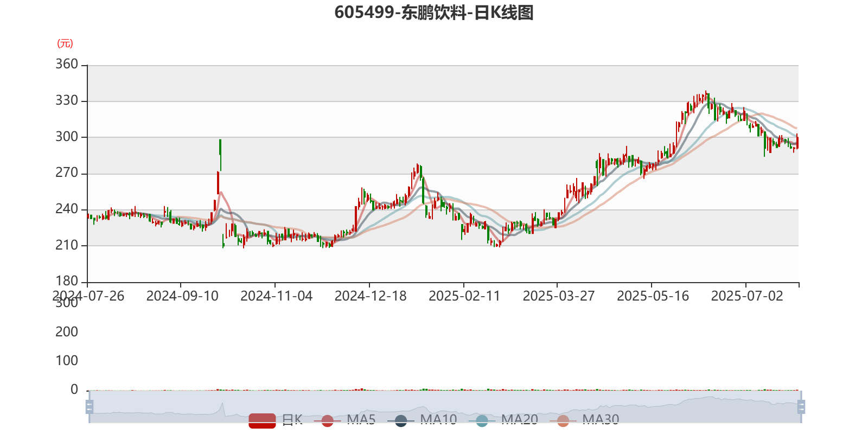
Task: Grab the left handle of the zoom slider
Action: coord(90,407)
